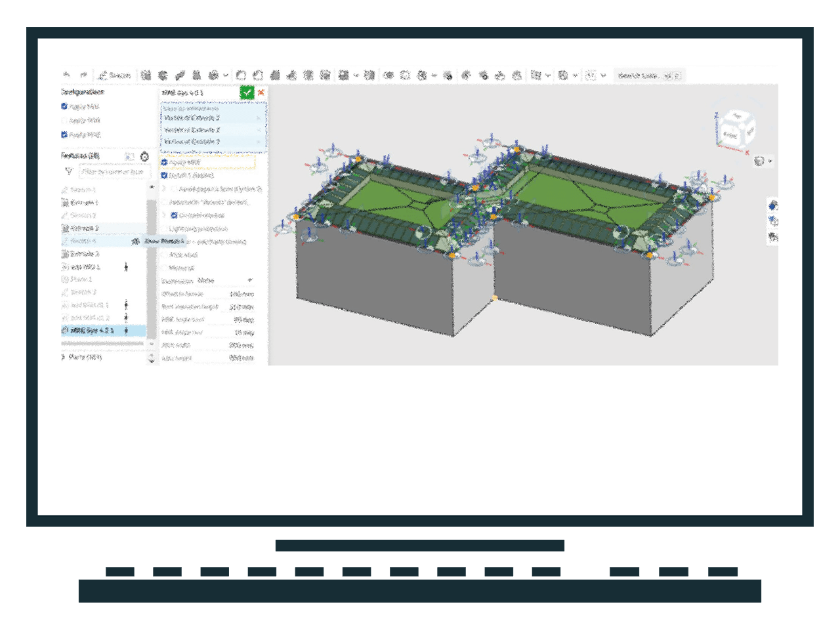Expand the first collapsed option row in the dialog

[x=162, y=190]
